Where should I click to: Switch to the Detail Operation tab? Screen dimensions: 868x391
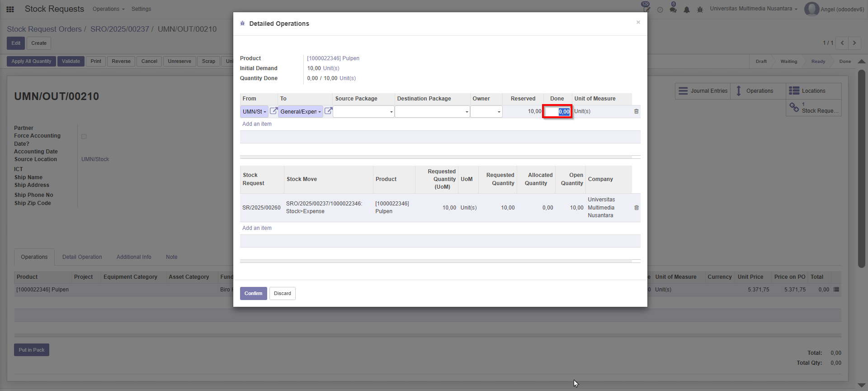tap(82, 257)
